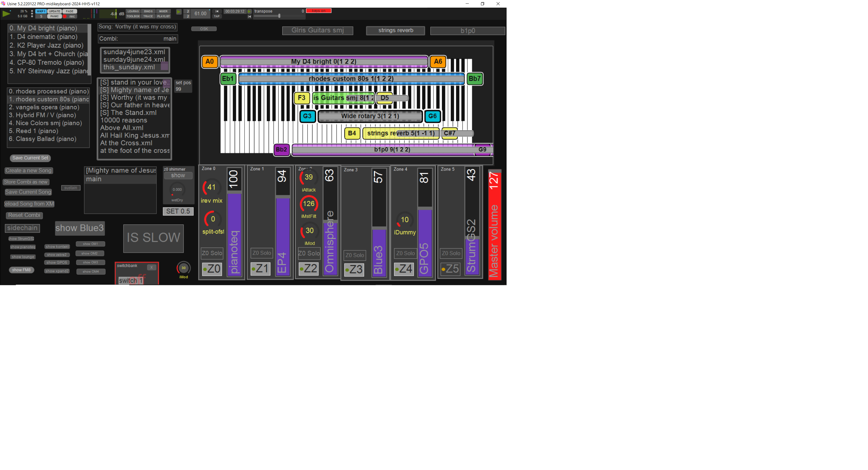
Task: Open the PLAYLIST tab in the toolbar
Action: [x=163, y=16]
